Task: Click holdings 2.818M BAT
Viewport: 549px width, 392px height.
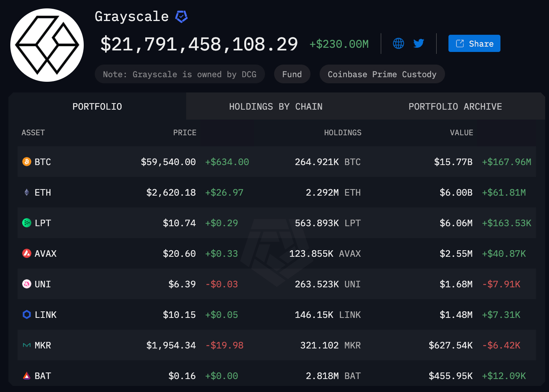Action: tap(333, 376)
